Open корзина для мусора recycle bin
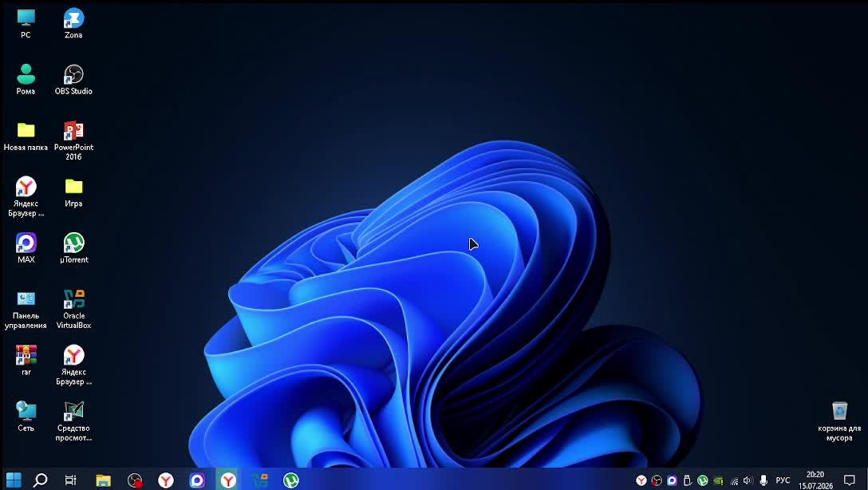Viewport: 868px width, 490px height. click(839, 422)
